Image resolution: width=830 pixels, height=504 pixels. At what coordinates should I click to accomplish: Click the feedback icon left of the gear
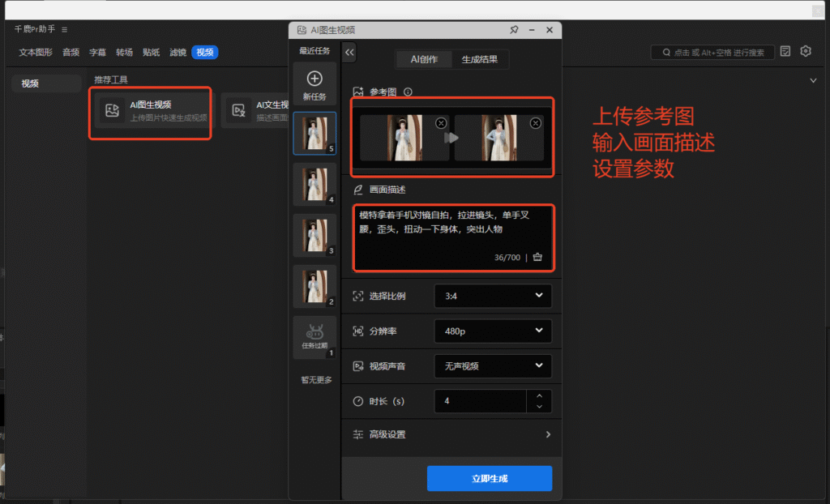pyautogui.click(x=785, y=50)
